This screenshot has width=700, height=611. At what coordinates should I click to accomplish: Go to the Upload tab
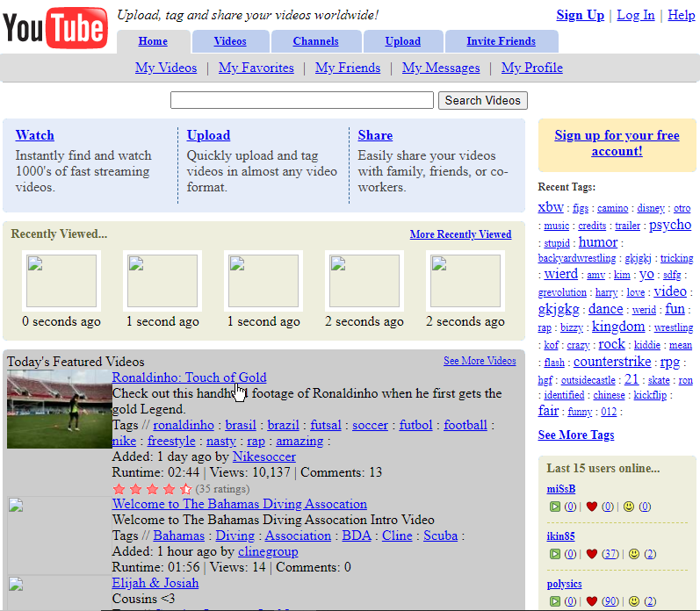click(402, 41)
